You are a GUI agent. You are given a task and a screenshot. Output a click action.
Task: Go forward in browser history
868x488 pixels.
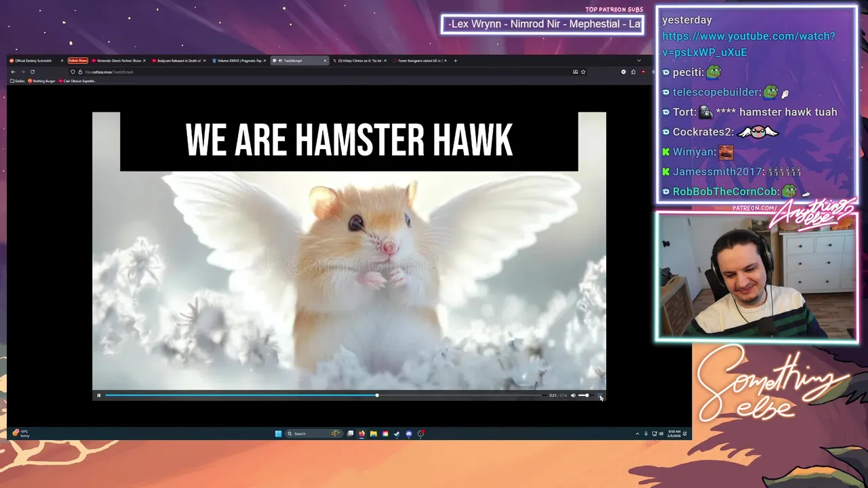[x=22, y=72]
